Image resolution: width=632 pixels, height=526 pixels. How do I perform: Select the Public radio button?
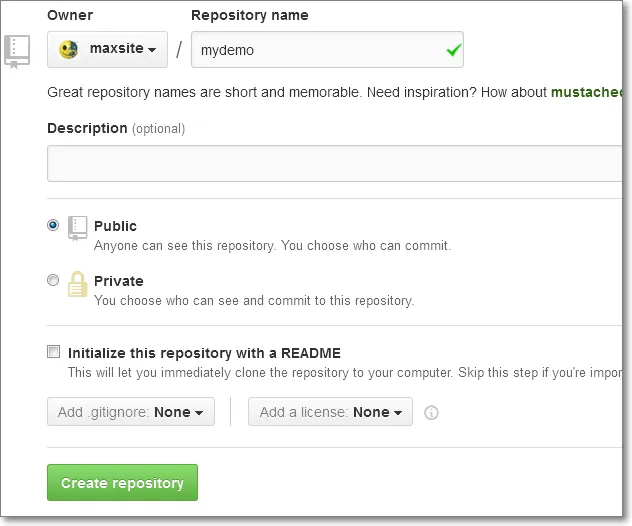click(53, 225)
